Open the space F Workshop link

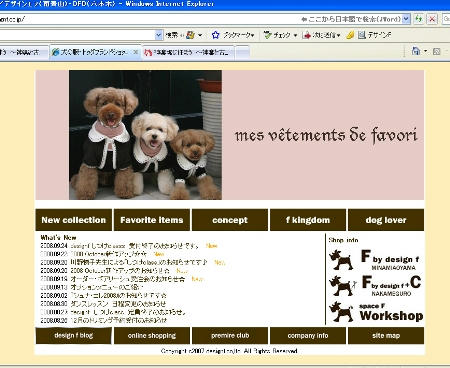(391, 312)
